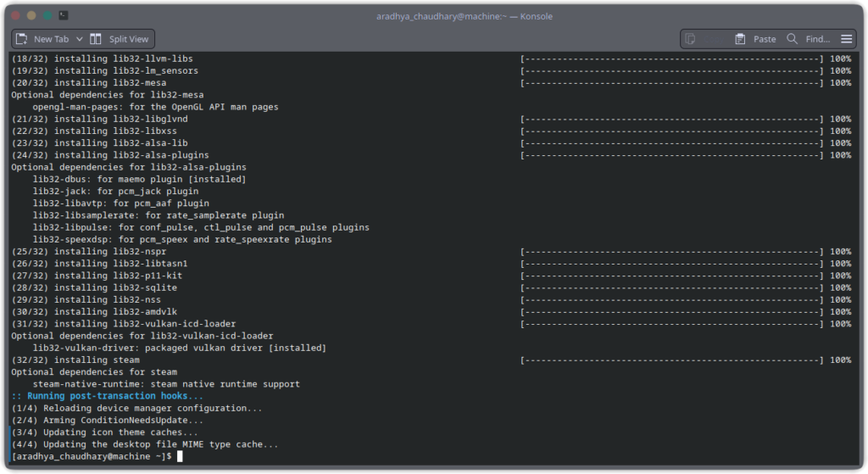Click the Split View icon

tap(96, 39)
